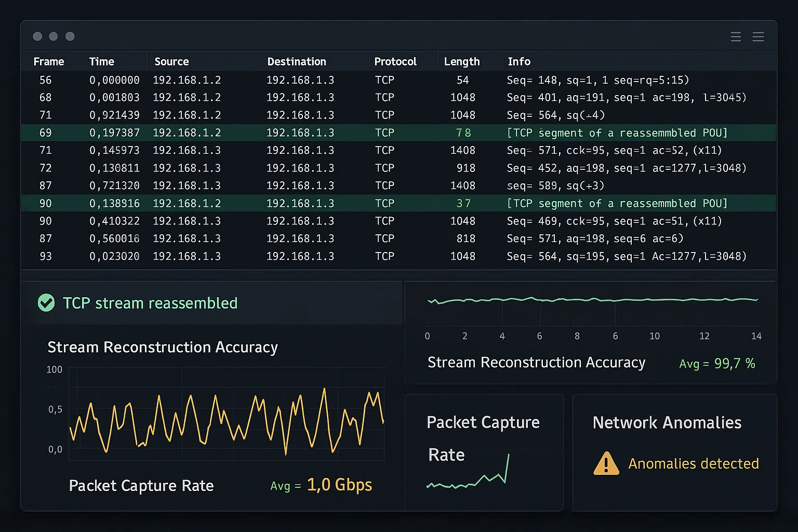Select highlighted row with time 0,138916
This screenshot has width=798, height=532.
point(399,204)
